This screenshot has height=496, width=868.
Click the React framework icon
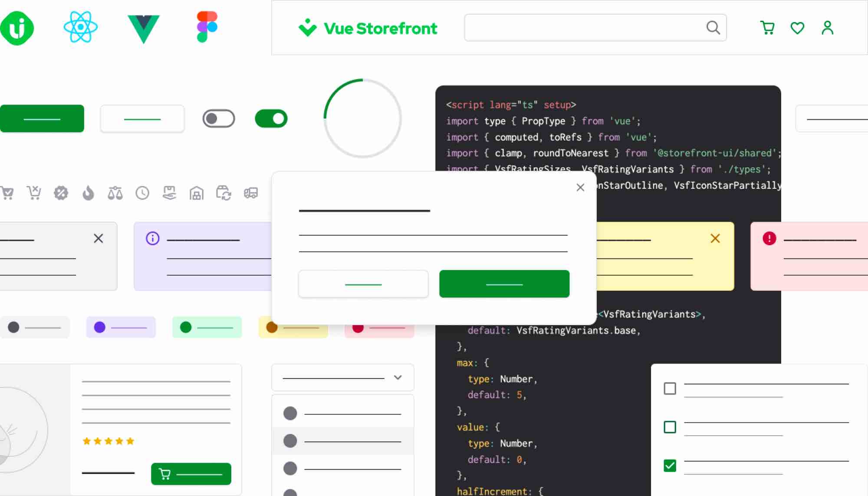pyautogui.click(x=80, y=28)
